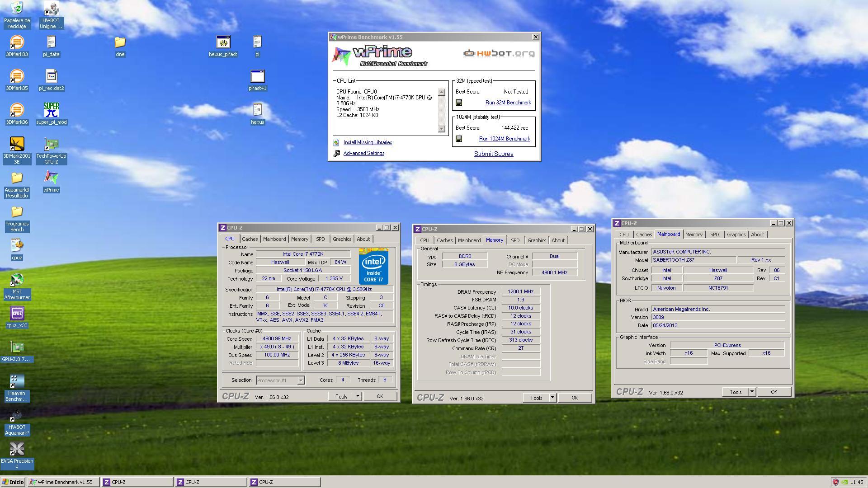868x488 pixels.
Task: Click save icon for 1024M score
Action: (459, 139)
